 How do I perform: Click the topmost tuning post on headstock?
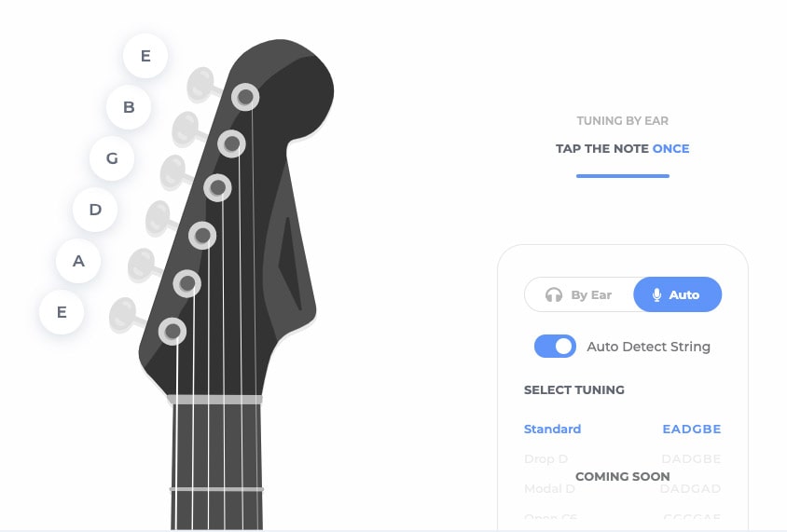click(245, 96)
